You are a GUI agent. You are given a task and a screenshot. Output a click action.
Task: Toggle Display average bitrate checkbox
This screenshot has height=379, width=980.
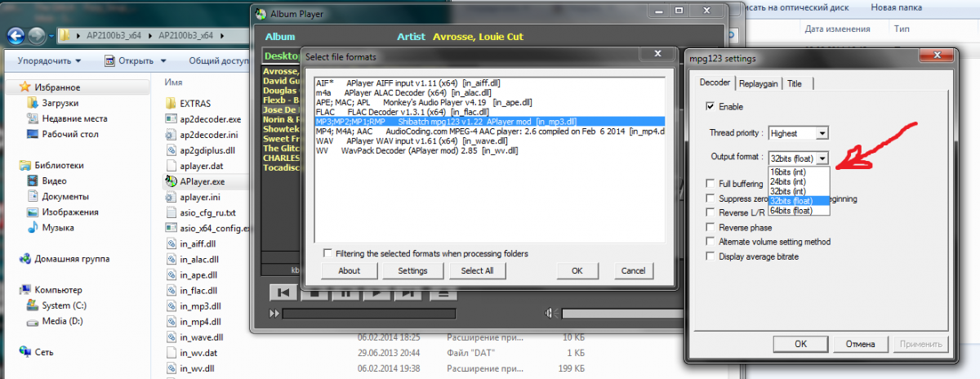pyautogui.click(x=710, y=256)
